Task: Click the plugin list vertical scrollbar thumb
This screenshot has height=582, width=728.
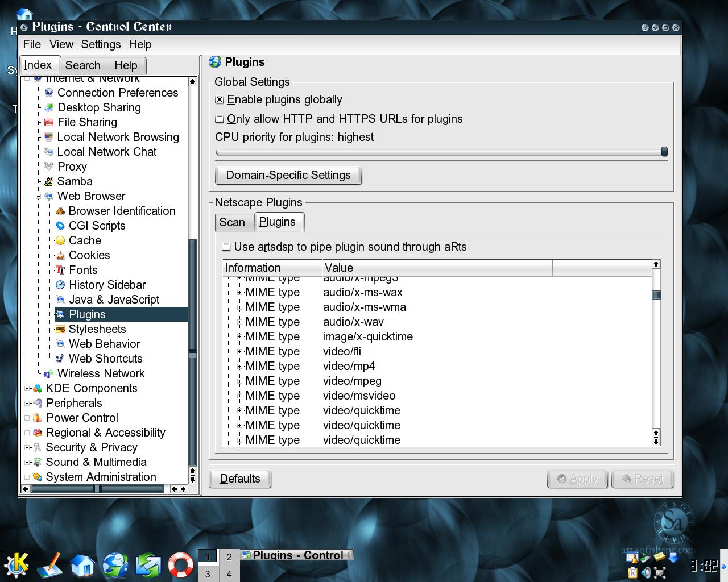Action: click(656, 295)
